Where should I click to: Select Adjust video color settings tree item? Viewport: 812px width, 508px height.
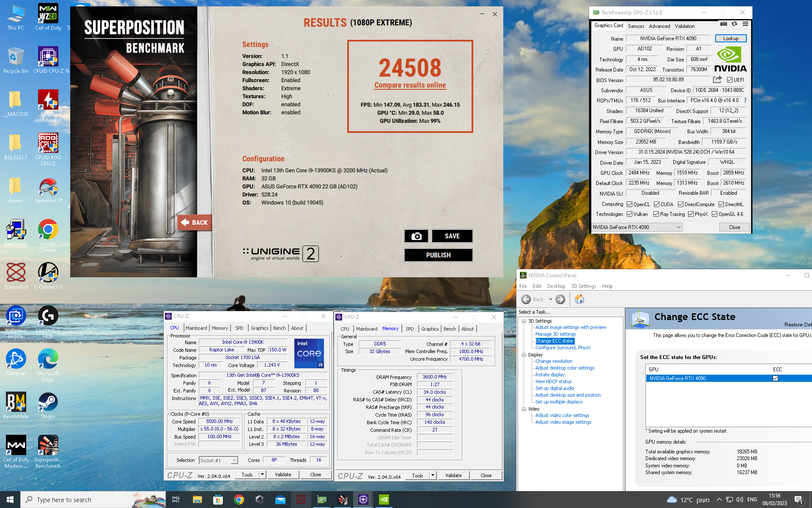coord(562,415)
